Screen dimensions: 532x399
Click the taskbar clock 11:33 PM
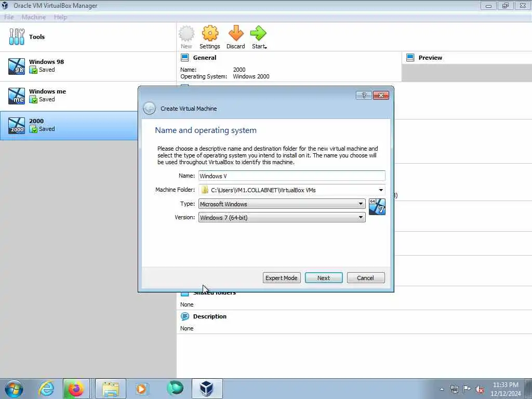pos(506,385)
